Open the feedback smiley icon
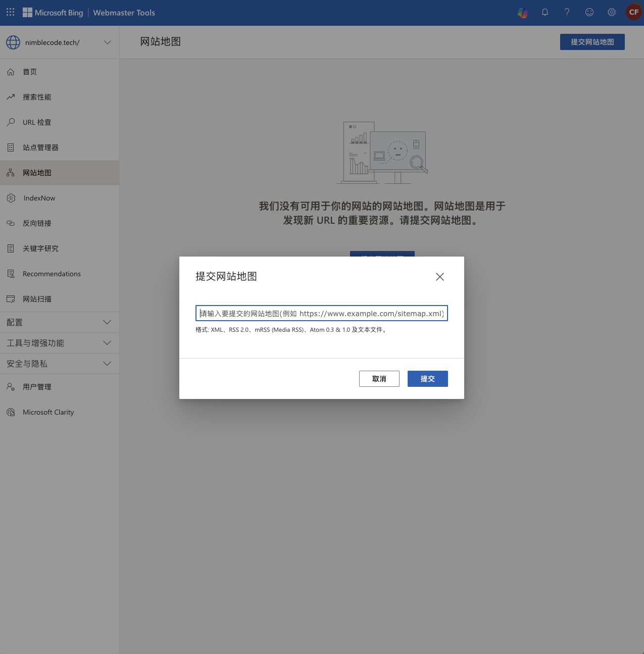 (589, 13)
